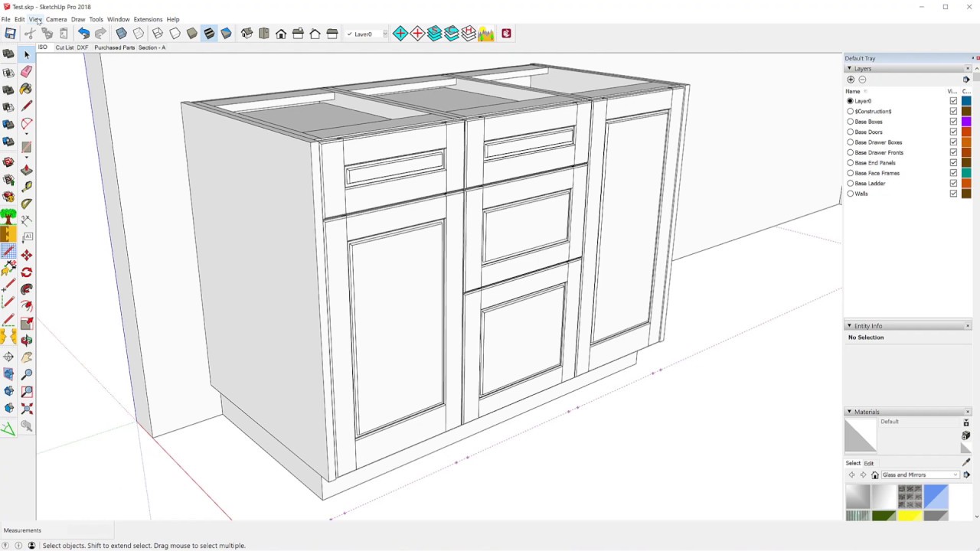
Task: Hide the Base End Panels layer
Action: (953, 163)
